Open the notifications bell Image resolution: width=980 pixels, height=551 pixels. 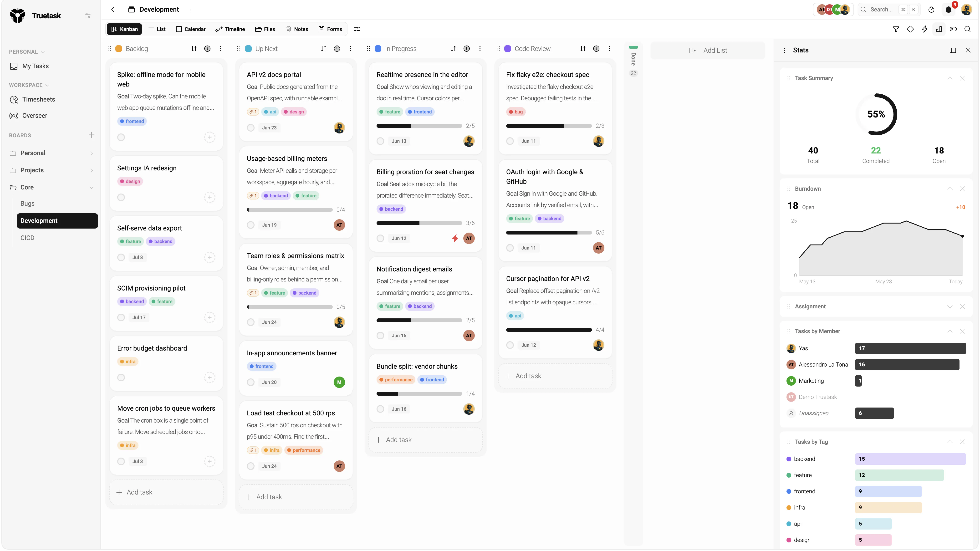949,10
